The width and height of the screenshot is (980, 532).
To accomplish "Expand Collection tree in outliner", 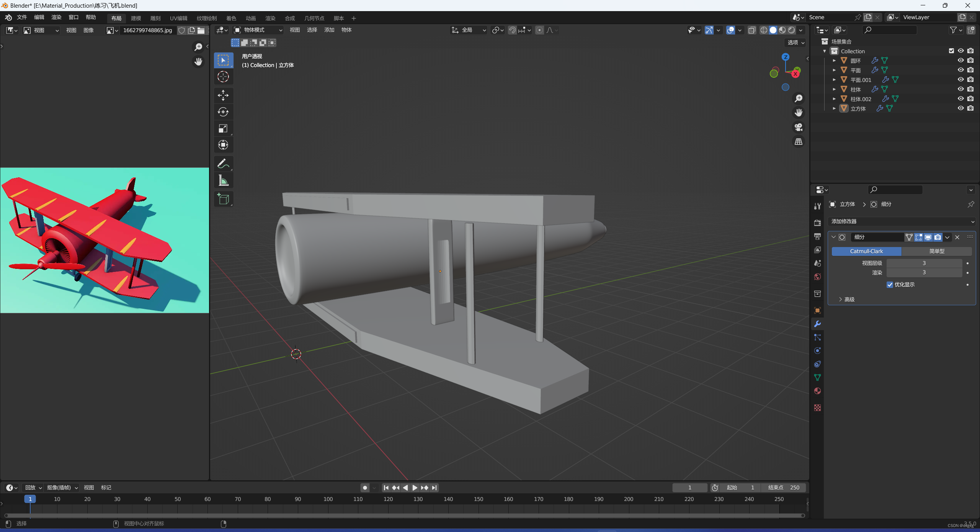I will 823,51.
